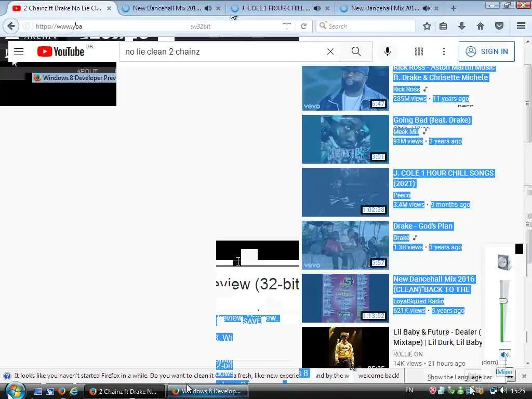Click the speaker device icon in volume popup
This screenshot has height=399, width=532.
coord(504,262)
